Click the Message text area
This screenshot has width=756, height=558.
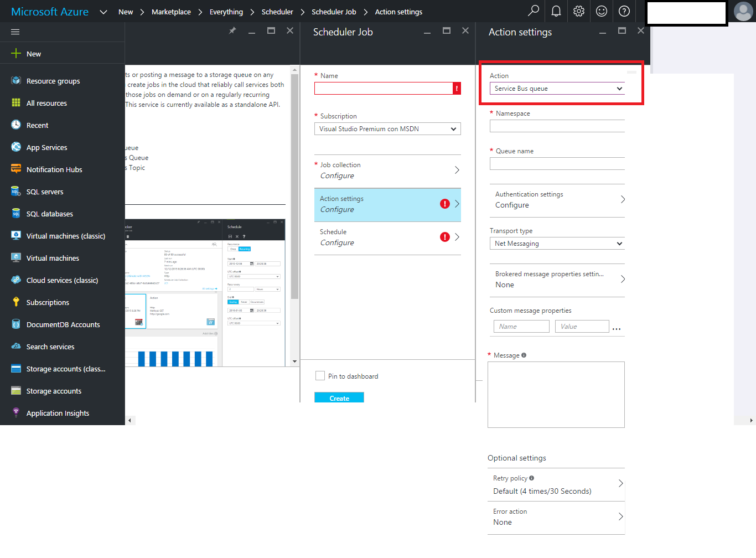pos(556,394)
